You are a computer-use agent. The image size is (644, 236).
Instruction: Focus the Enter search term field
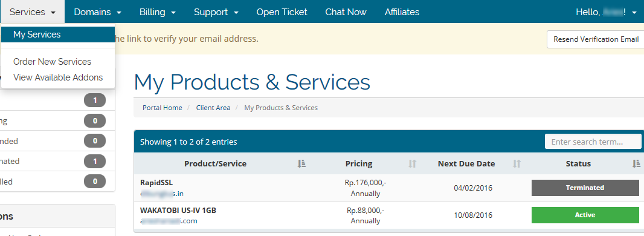tap(593, 142)
